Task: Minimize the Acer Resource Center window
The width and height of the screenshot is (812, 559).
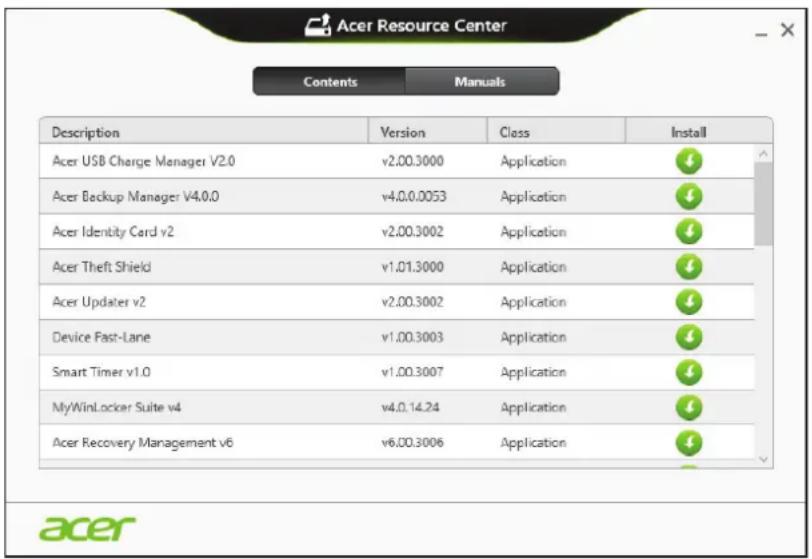Action: pyautogui.click(x=761, y=34)
